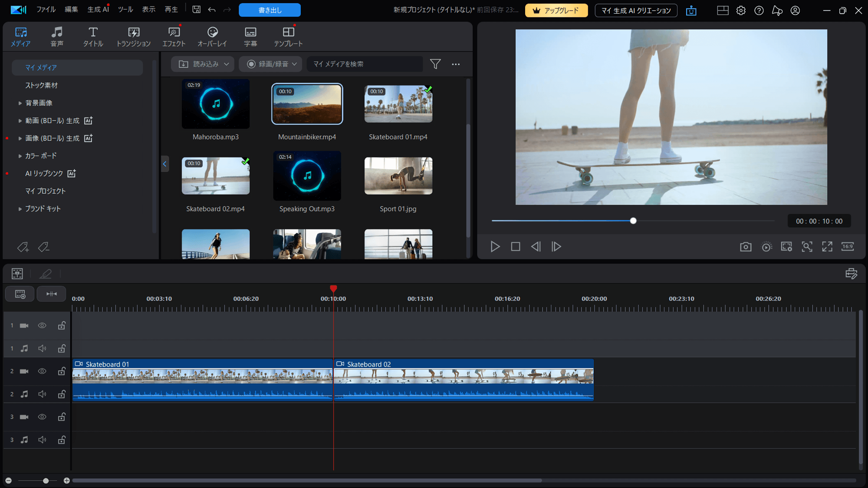Mute audio track 2 speaker icon
The image size is (868, 488).
click(x=42, y=394)
